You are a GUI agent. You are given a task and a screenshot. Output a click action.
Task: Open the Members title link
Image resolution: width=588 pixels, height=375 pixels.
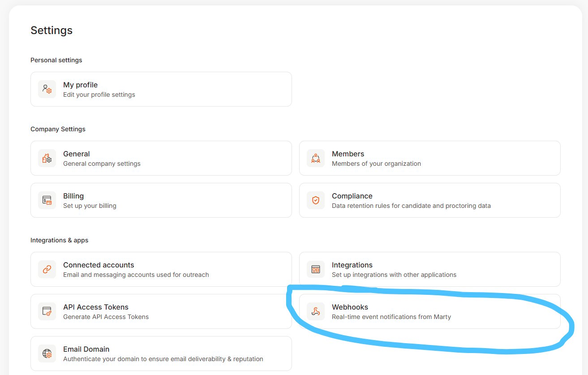click(348, 154)
